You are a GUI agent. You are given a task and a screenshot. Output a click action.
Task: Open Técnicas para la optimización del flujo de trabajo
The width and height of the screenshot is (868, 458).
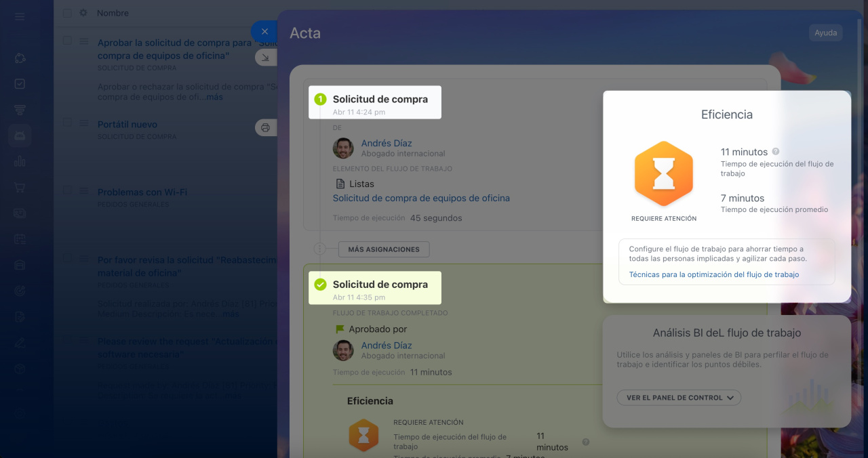[714, 274]
